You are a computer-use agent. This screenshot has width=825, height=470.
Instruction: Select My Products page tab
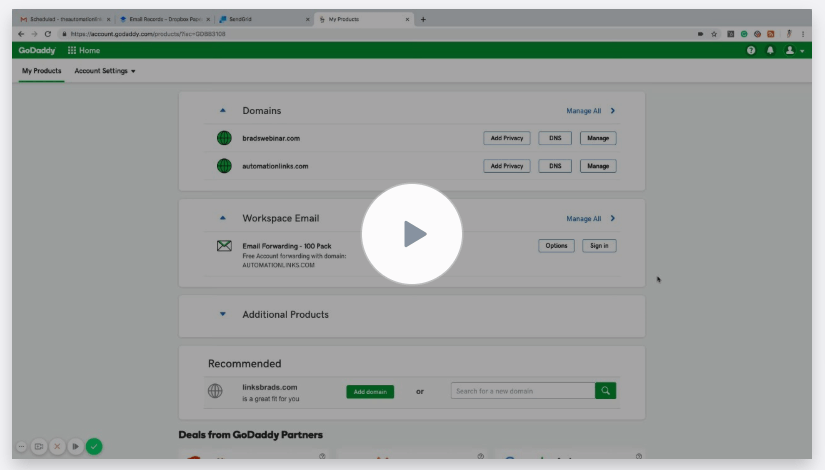point(42,71)
